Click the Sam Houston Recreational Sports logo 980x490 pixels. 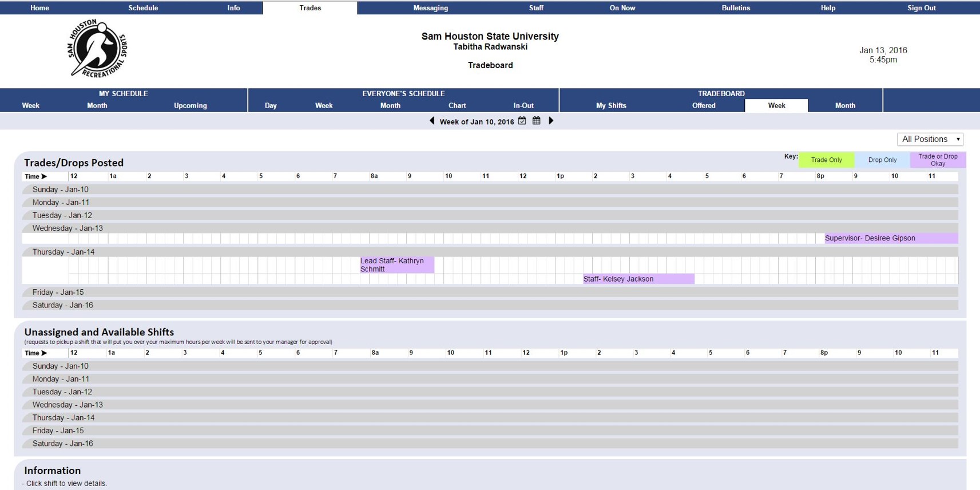tap(97, 49)
